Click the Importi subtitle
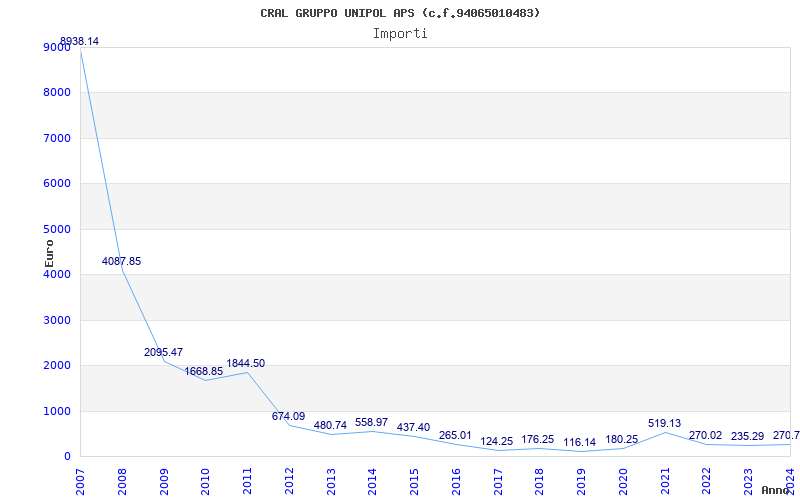This screenshot has height=500, width=800. coord(400,34)
